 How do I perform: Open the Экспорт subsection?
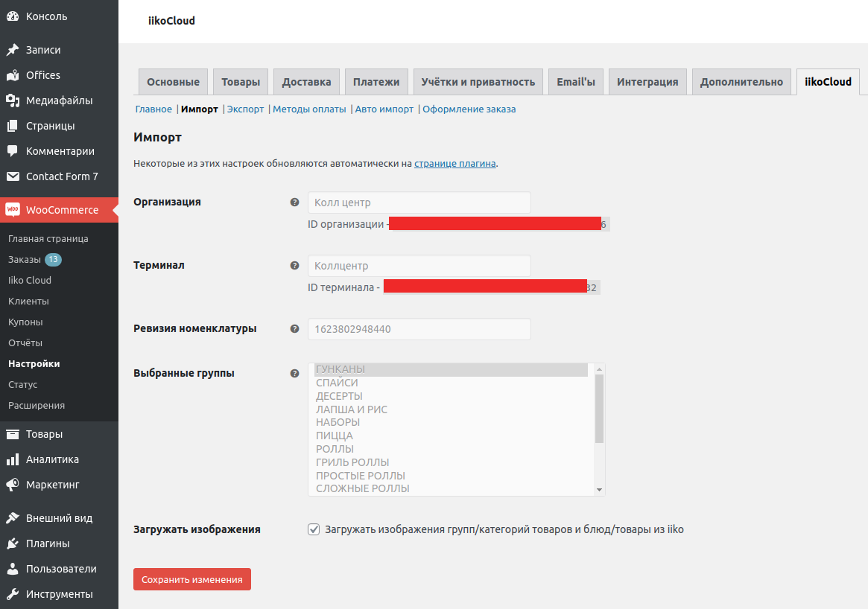pyautogui.click(x=244, y=109)
